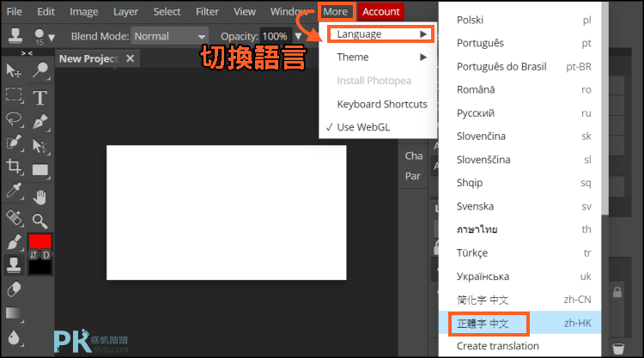Select the Path Select tool
The image size is (644, 358).
(x=40, y=146)
